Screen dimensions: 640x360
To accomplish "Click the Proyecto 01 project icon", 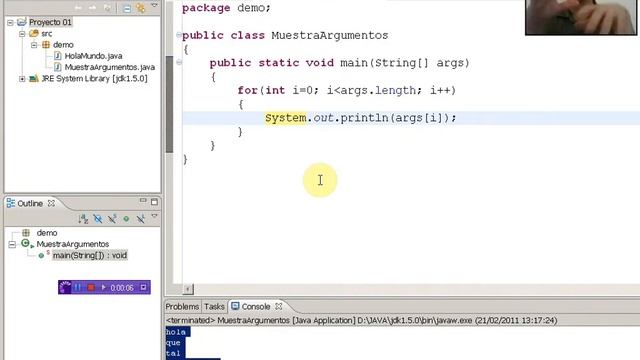I will pos(22,22).
